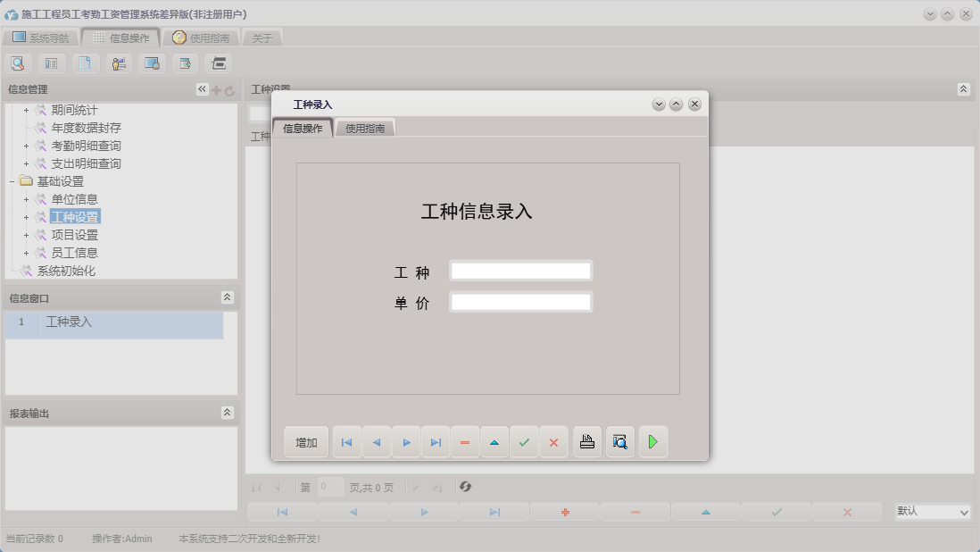Click the orange plus add button in bottom bar

(565, 512)
